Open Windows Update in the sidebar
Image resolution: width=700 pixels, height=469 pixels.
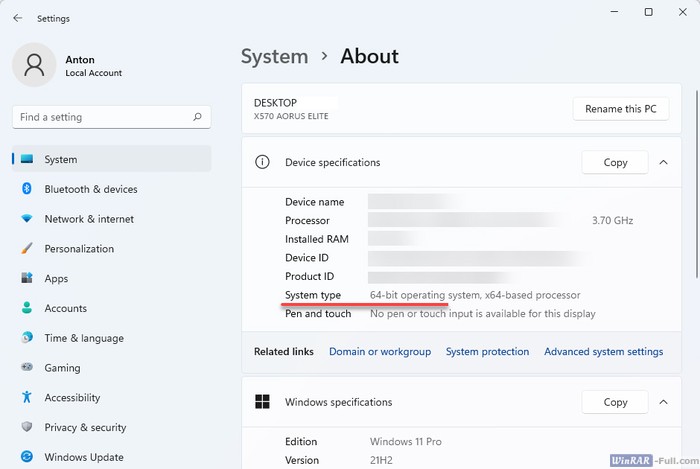tap(83, 457)
